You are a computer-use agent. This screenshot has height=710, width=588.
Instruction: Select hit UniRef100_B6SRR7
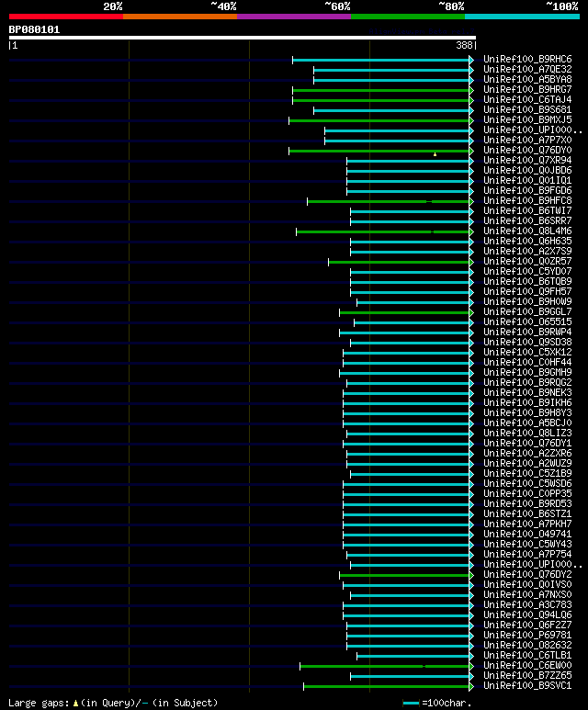527,221
